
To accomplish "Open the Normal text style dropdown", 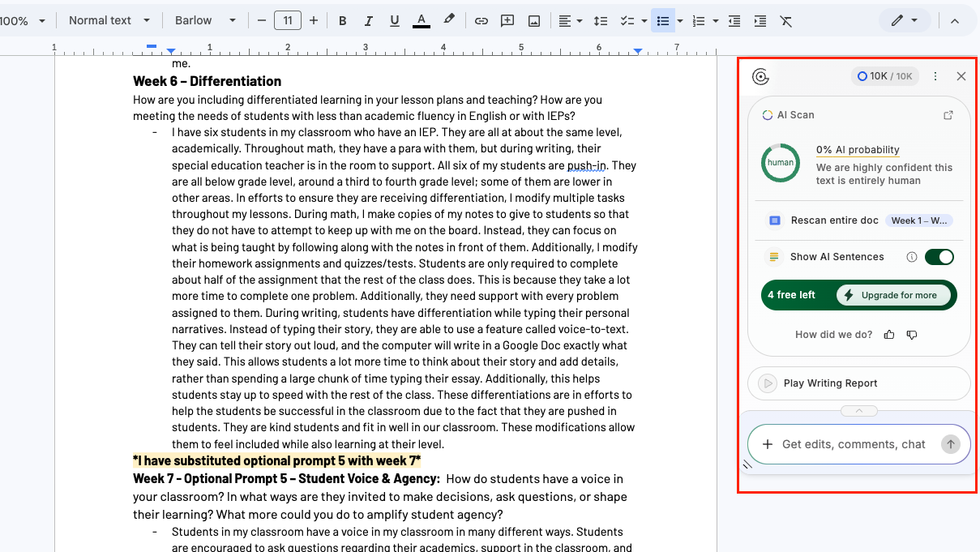I will [x=109, y=21].
